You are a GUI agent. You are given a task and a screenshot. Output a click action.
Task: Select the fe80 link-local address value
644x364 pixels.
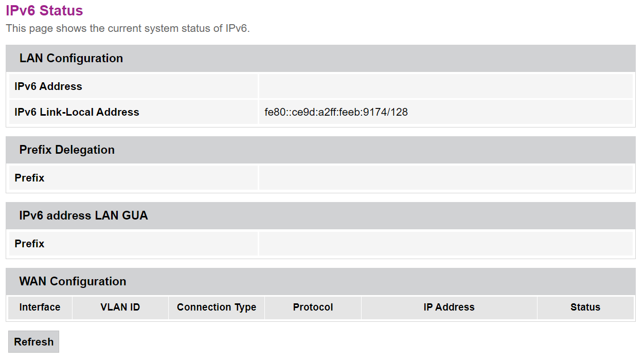(x=336, y=112)
